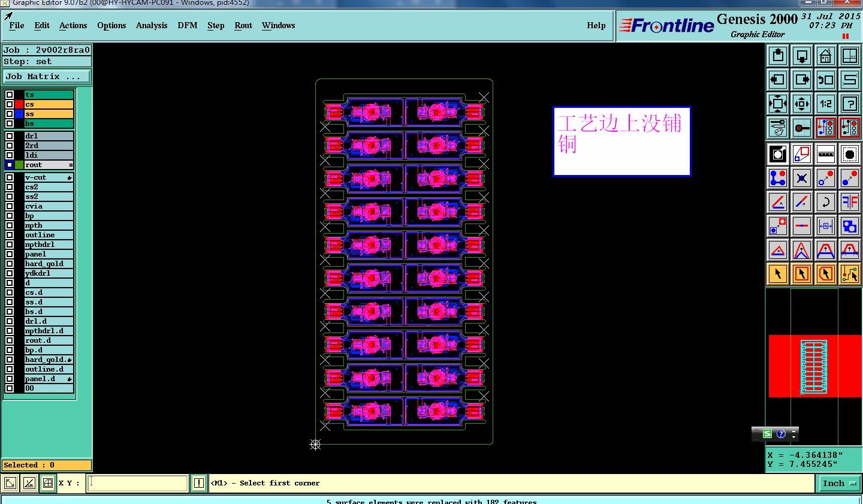Screen dimensions: 863x504
Task: Click the rotate arrow tool icon
Action: [x=826, y=202]
